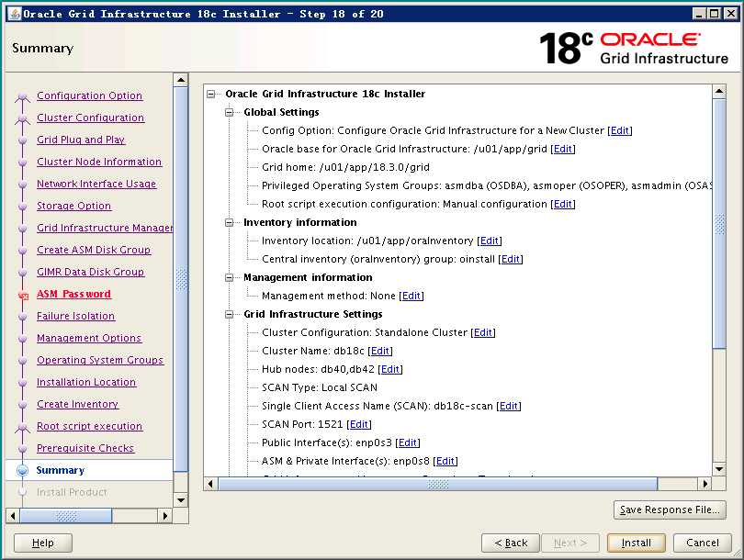This screenshot has width=744, height=560.
Task: Click step list scroll down arrow
Action: point(181,499)
